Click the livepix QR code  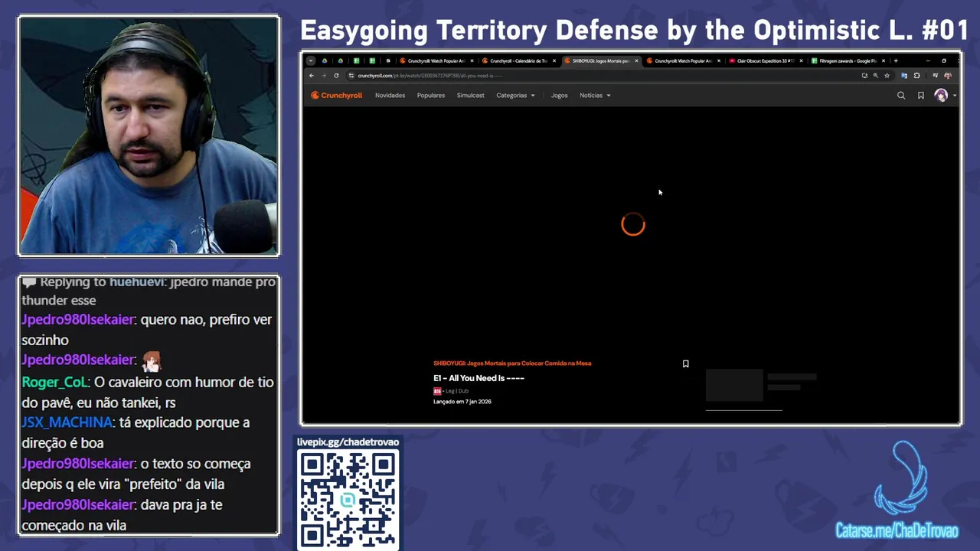tap(348, 499)
